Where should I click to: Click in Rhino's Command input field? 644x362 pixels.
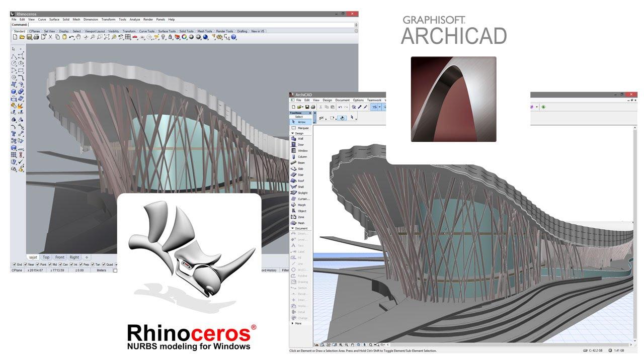(x=101, y=24)
